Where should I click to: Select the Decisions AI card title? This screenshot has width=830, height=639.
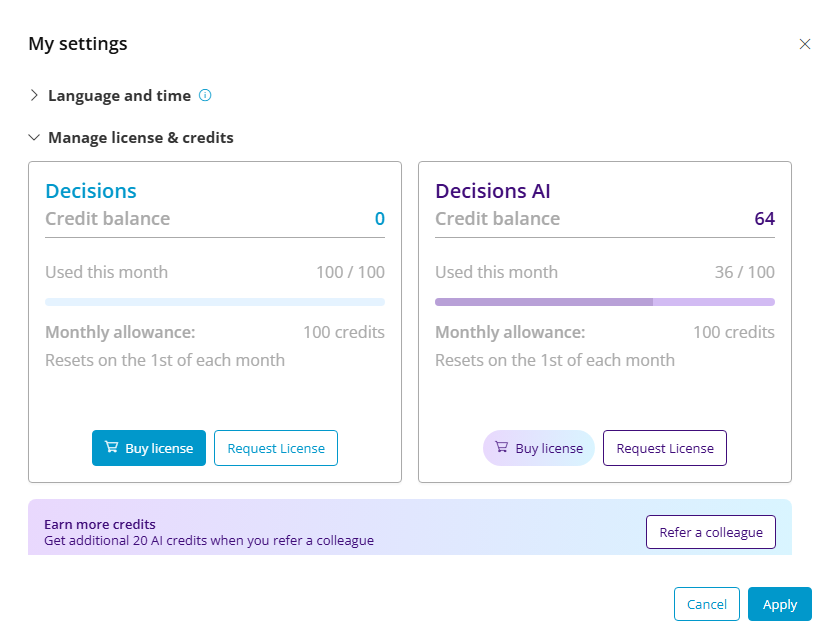click(x=493, y=191)
